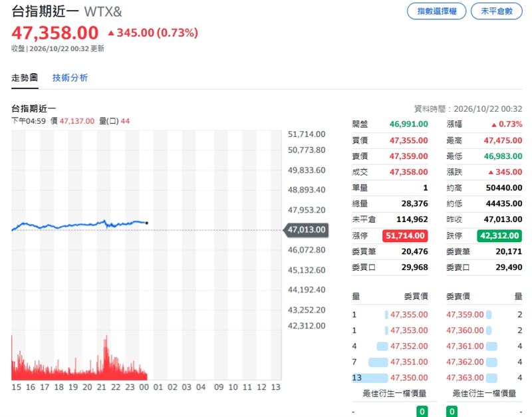
Task: Click the 委買筆 value 20,476
Action: point(414,251)
